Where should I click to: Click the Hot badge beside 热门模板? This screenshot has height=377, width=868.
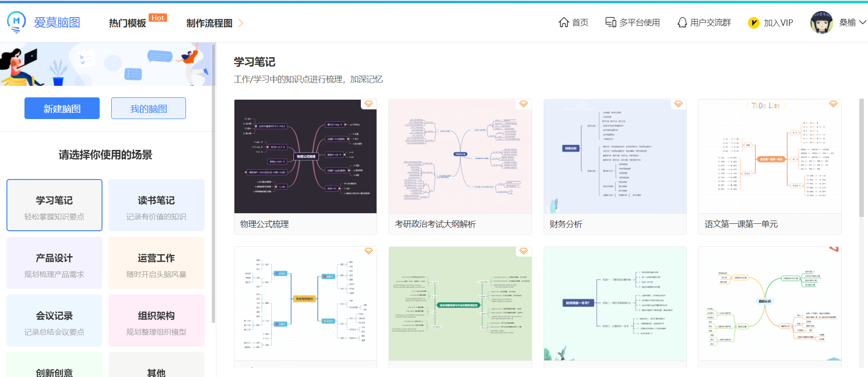[x=158, y=18]
